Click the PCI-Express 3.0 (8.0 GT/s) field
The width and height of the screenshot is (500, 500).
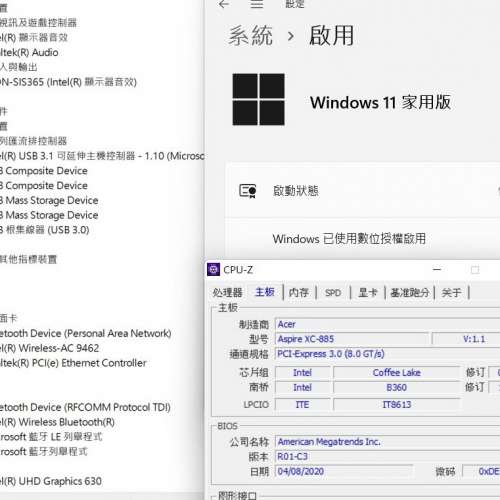pos(388,354)
